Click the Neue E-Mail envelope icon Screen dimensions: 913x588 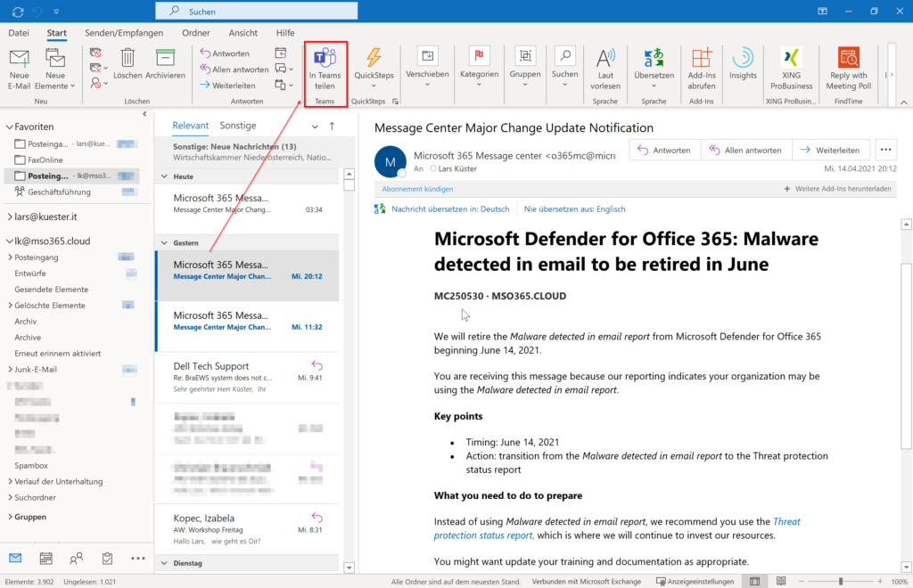(x=20, y=58)
